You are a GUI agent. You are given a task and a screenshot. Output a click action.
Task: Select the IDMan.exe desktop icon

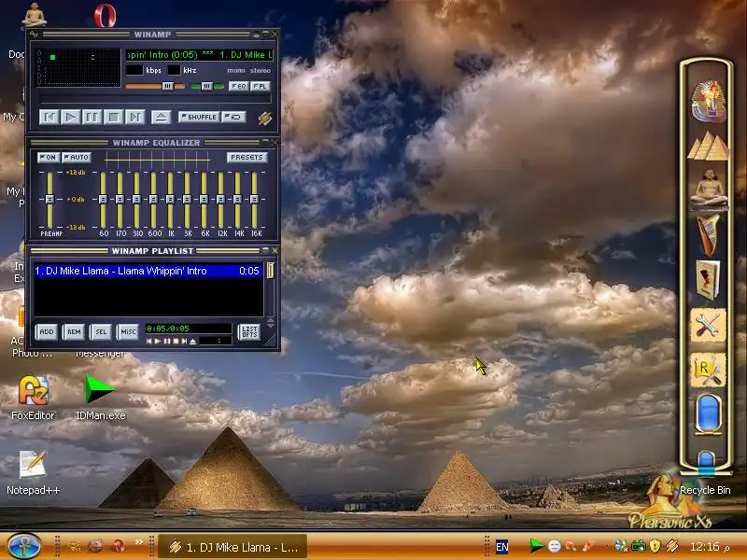[x=101, y=398]
